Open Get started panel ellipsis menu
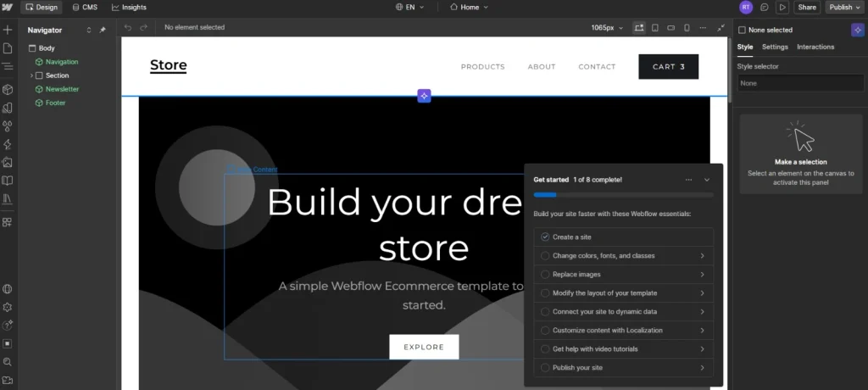868x390 pixels. tap(688, 180)
